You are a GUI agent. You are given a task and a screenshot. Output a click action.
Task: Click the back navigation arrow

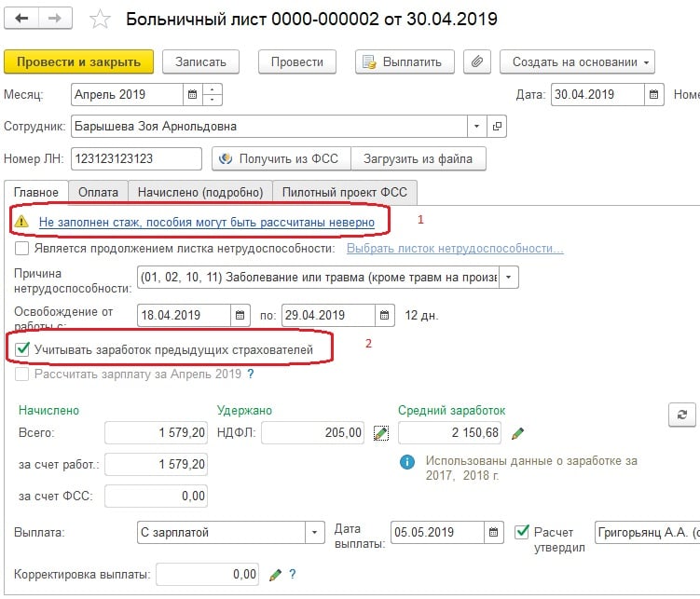click(22, 19)
